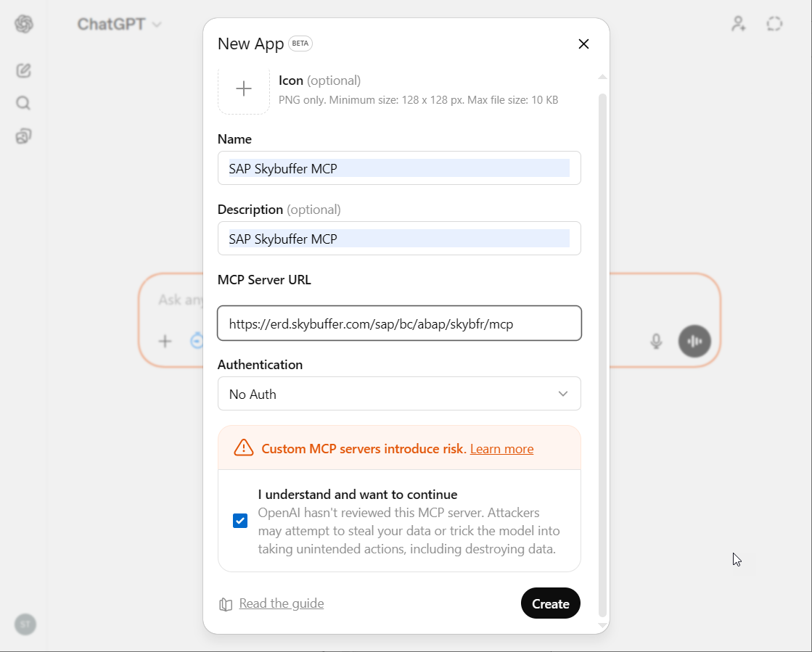Open the 'Read the guide' link

[281, 603]
